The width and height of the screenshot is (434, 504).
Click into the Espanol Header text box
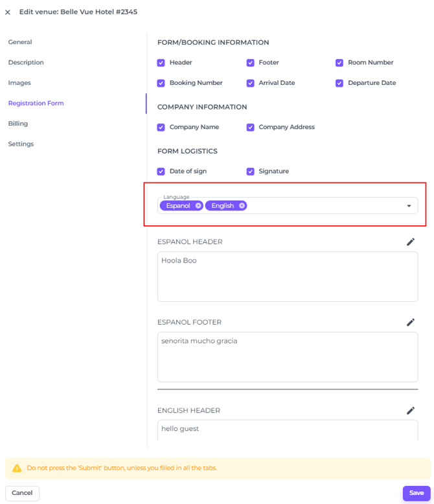(x=287, y=277)
